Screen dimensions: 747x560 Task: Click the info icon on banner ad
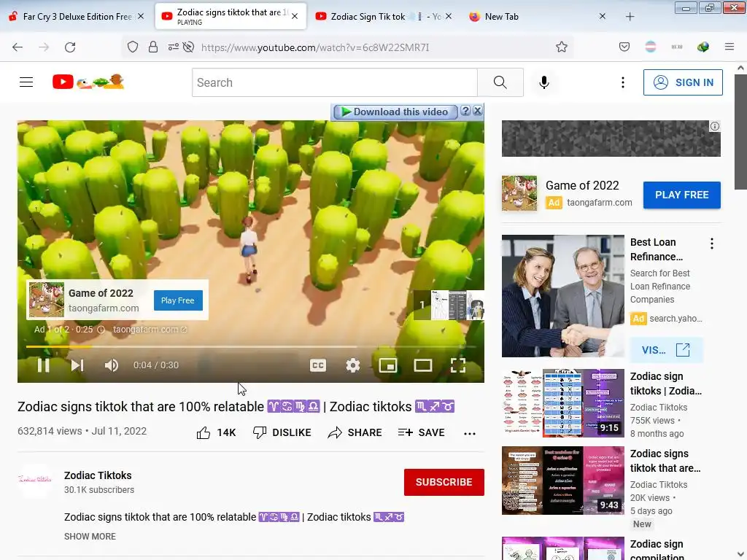point(715,126)
